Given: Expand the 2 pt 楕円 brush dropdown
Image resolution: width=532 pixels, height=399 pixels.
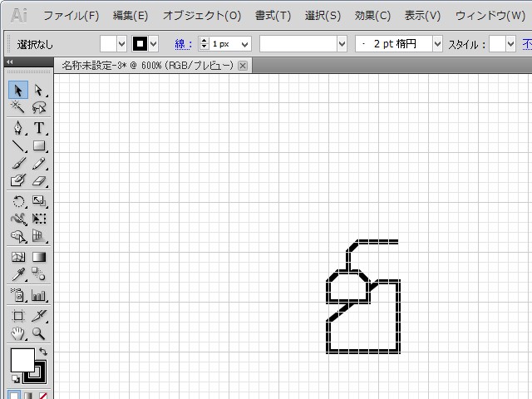Looking at the screenshot, I should [436, 43].
